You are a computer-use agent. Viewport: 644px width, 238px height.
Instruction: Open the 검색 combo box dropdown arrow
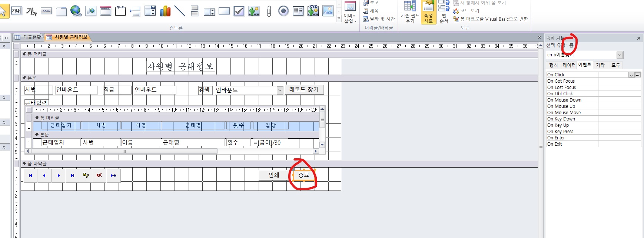point(280,90)
